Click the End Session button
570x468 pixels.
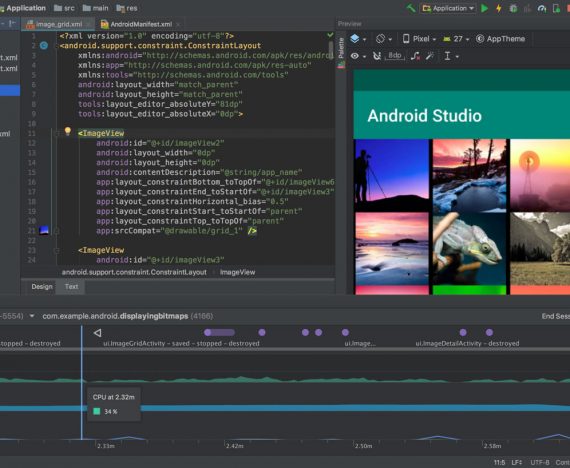pos(555,316)
